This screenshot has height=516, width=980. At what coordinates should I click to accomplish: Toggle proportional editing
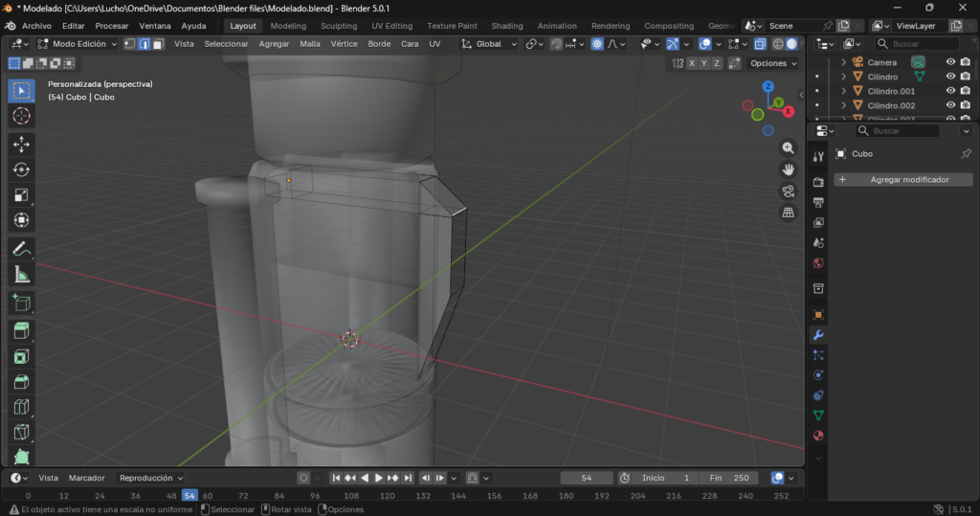tap(597, 44)
